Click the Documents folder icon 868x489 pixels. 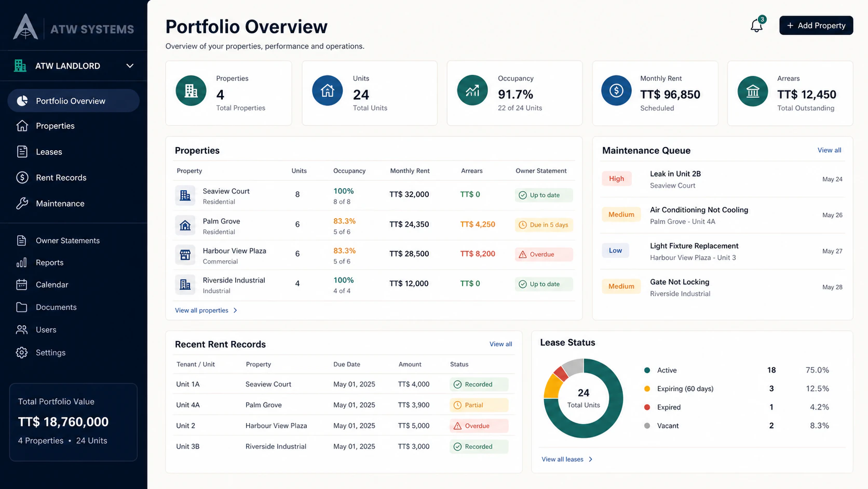click(x=21, y=307)
